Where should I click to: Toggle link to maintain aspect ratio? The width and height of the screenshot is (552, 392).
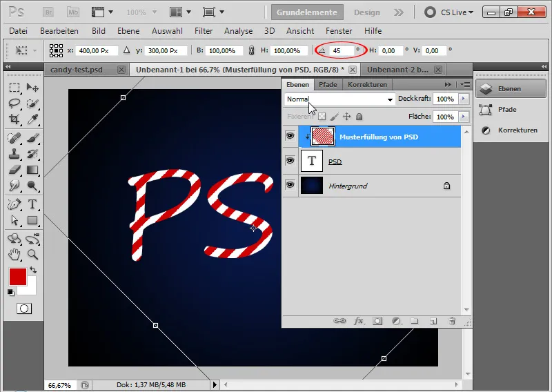[x=251, y=50]
